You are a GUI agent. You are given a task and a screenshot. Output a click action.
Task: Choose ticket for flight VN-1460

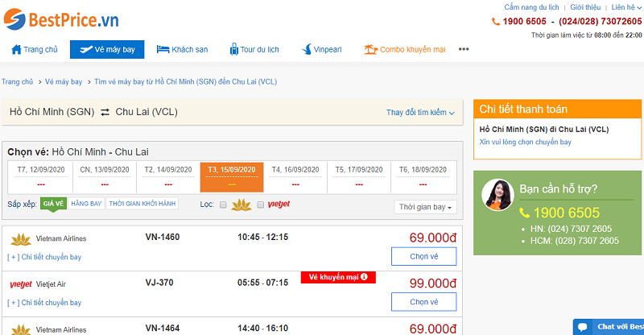[x=424, y=257]
